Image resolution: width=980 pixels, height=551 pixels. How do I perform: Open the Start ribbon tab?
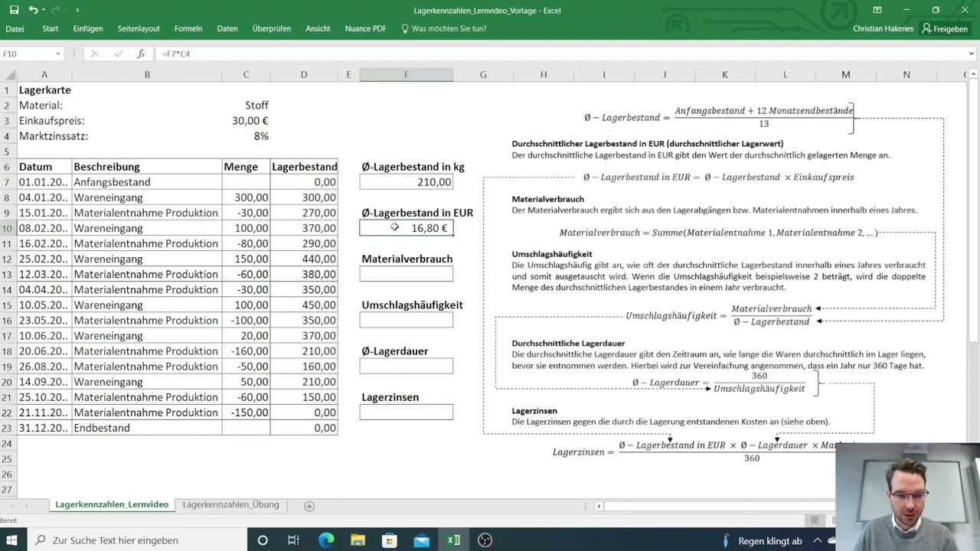click(51, 28)
